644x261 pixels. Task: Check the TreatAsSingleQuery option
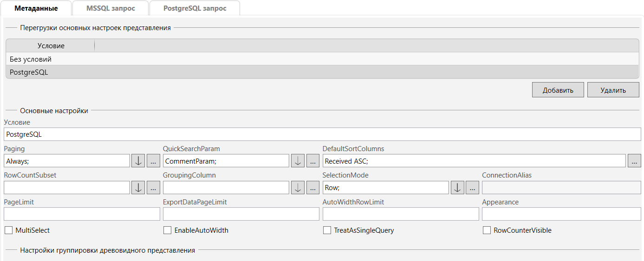327,230
